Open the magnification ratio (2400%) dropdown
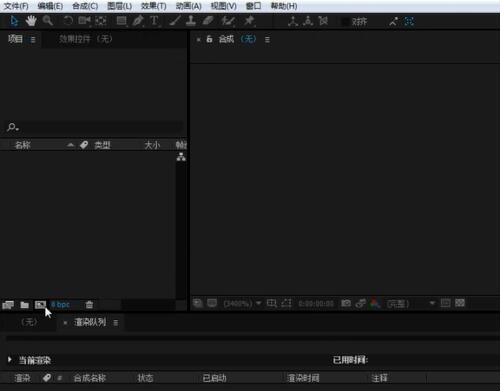The image size is (501, 391). point(242,304)
